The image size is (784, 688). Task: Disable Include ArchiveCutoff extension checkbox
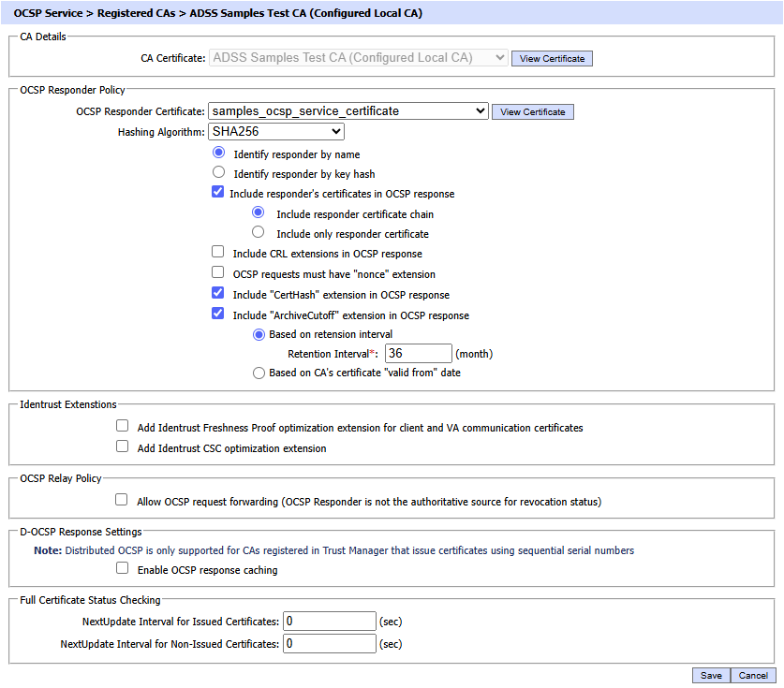click(x=218, y=315)
